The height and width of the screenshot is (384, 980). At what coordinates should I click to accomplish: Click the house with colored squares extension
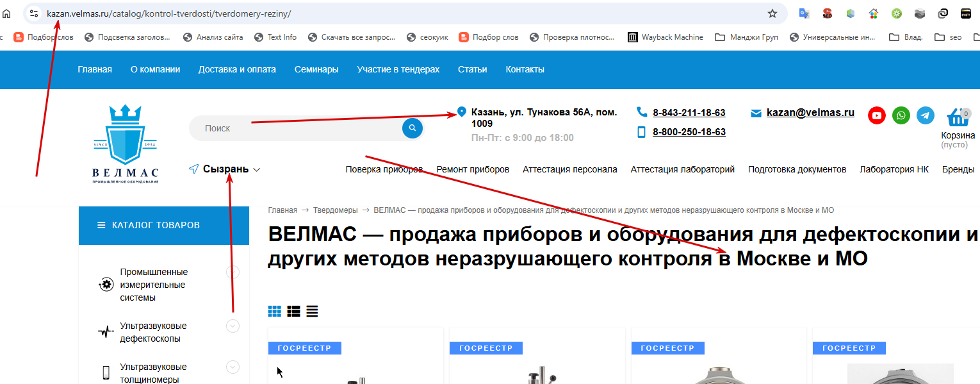point(874,13)
